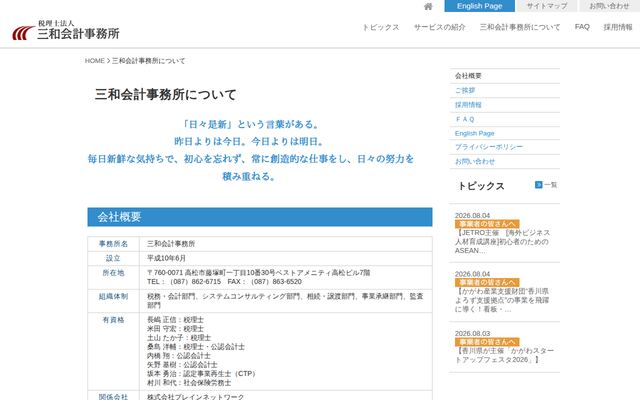Open the かがわスタートアップフェスタ topic article
The height and width of the screenshot is (400, 640).
point(504,355)
